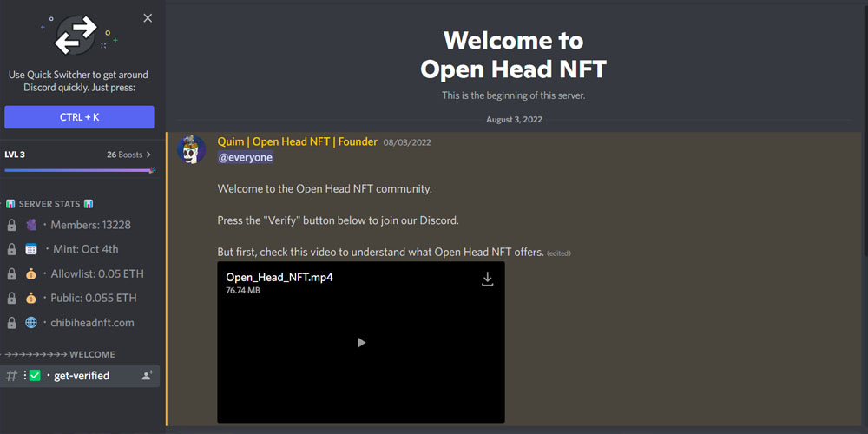Viewport: 868px width, 434px height.
Task: Click the money bag emoji on Allowlist
Action: tap(31, 274)
